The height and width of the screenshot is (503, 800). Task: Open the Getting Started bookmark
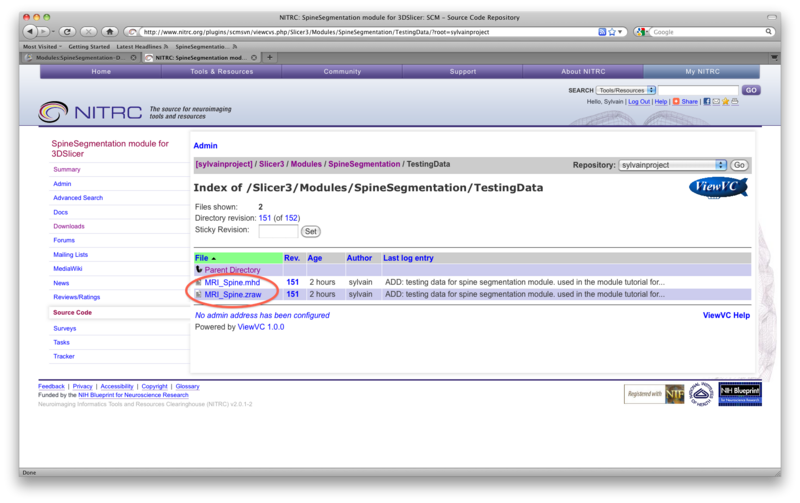[x=89, y=46]
